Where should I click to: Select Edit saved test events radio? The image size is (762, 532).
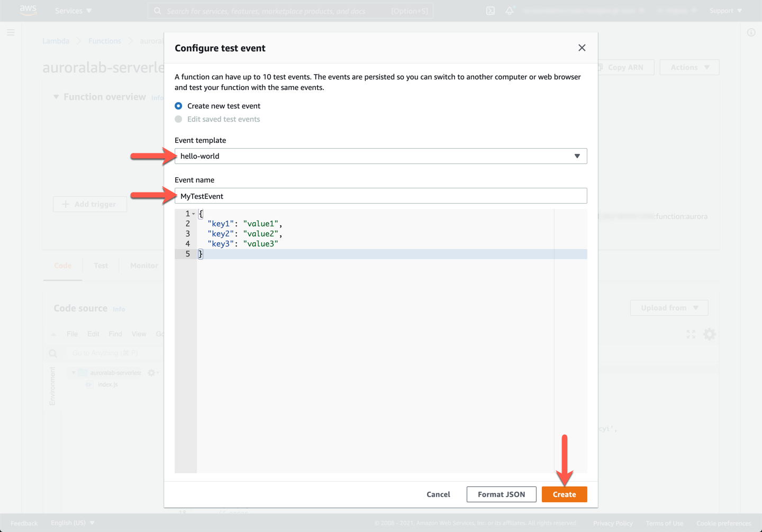179,120
